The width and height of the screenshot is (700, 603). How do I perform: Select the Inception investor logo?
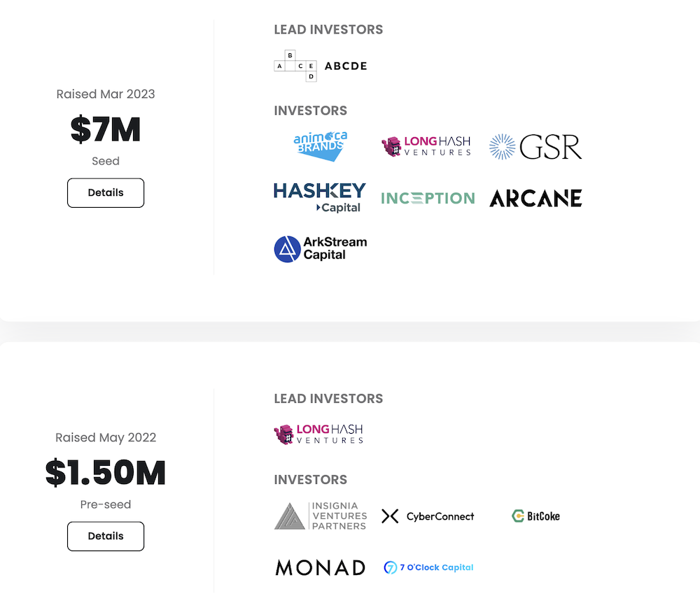click(x=428, y=198)
